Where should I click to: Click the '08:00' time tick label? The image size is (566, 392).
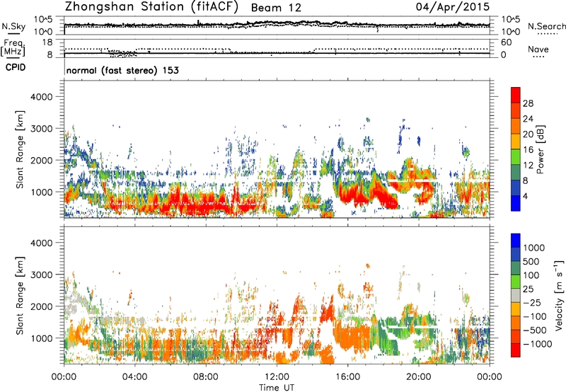point(205,377)
